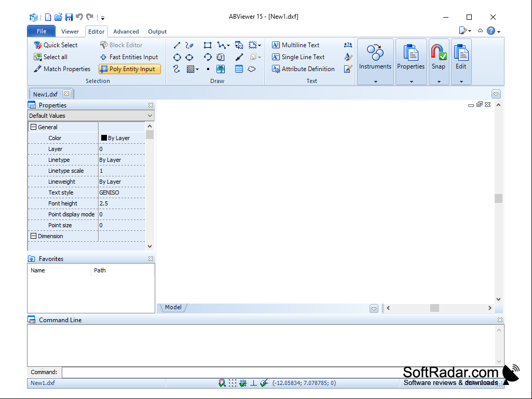This screenshot has height=399, width=532.
Task: Toggle snap magnet in the status bar
Action: [x=222, y=383]
